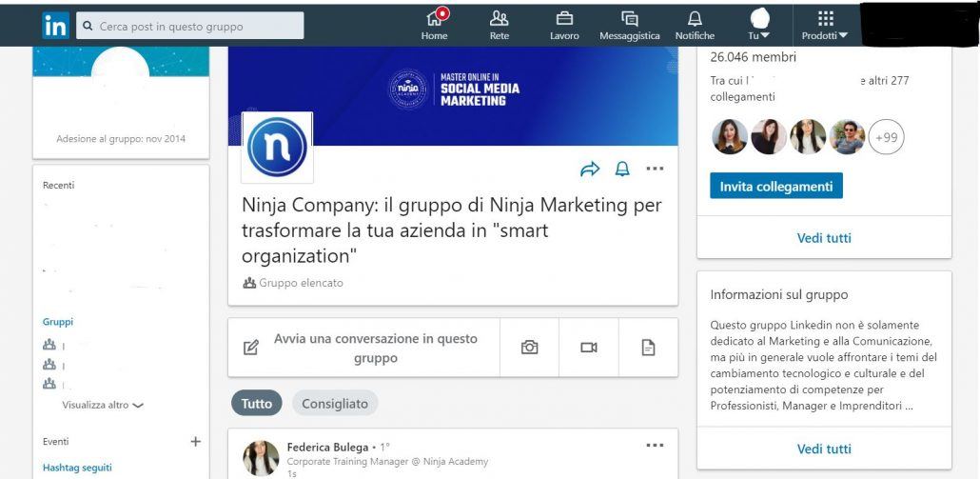This screenshot has height=479, width=980.
Task: Open third member avatar in members row
Action: coord(808,137)
